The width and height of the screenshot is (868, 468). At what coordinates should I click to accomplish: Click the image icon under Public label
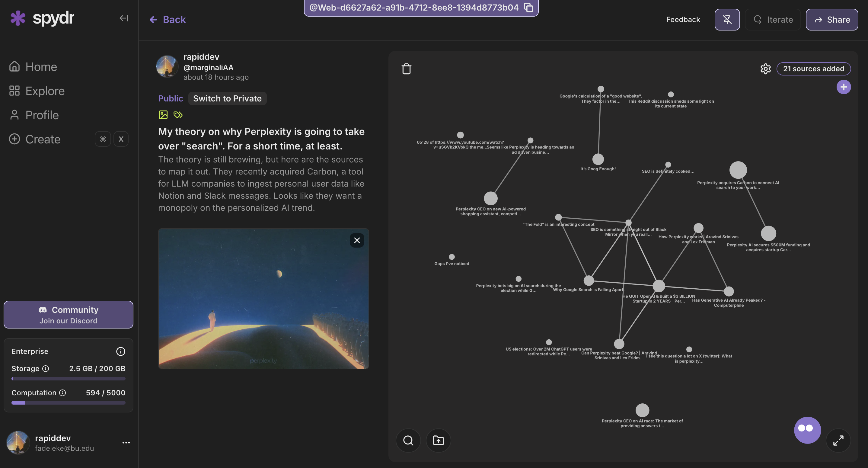163,115
